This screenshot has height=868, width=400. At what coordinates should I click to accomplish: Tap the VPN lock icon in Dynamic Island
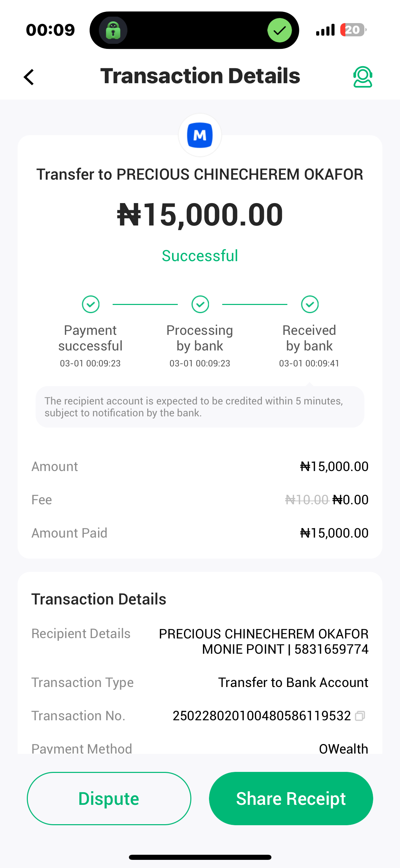pos(113,30)
